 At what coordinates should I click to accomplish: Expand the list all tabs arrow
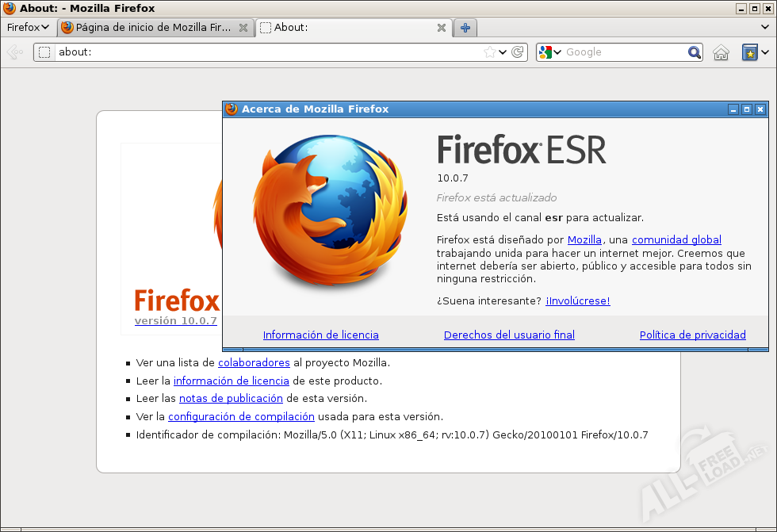tap(764, 27)
